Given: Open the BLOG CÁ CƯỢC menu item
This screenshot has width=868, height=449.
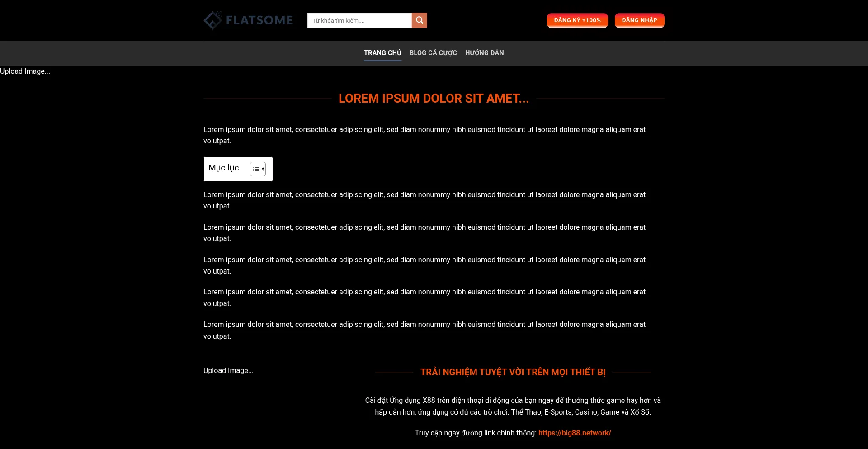Looking at the screenshot, I should pyautogui.click(x=433, y=53).
